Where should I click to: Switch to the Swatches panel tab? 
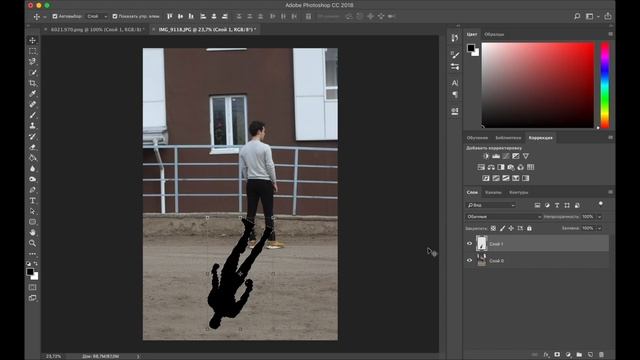pyautogui.click(x=494, y=34)
